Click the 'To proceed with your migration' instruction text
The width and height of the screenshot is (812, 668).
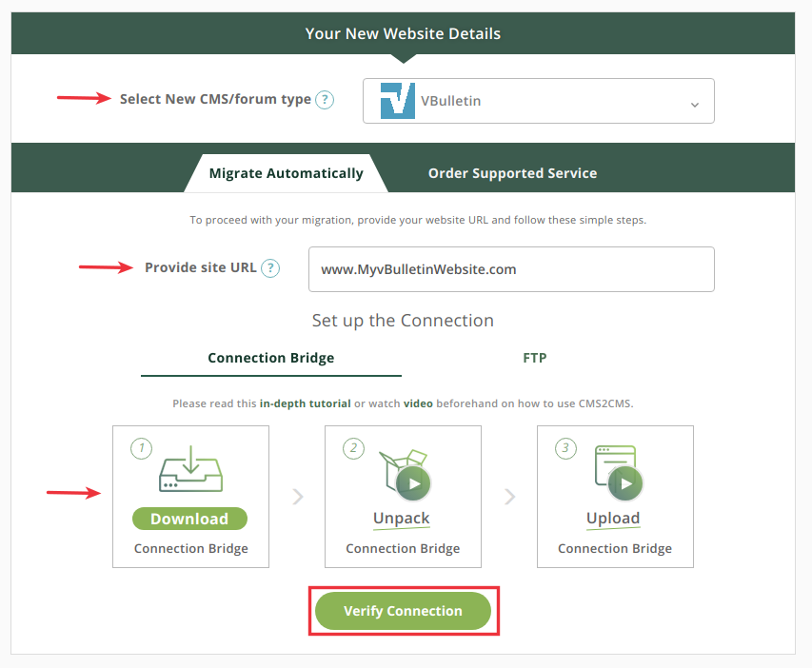click(418, 220)
